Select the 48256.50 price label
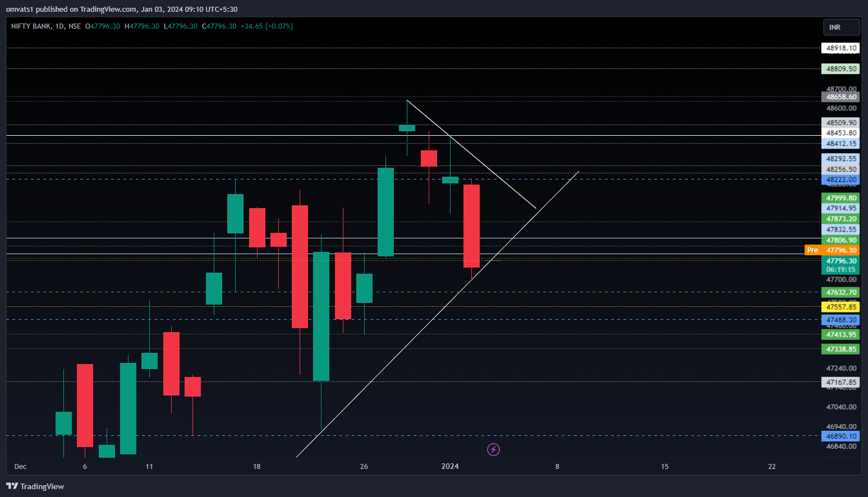 841,169
